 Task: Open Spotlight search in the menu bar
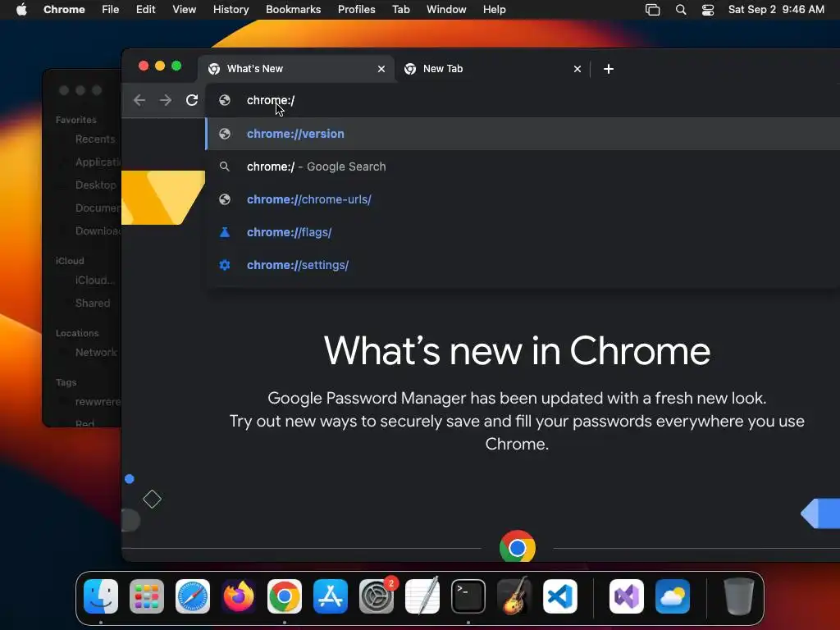click(x=681, y=10)
